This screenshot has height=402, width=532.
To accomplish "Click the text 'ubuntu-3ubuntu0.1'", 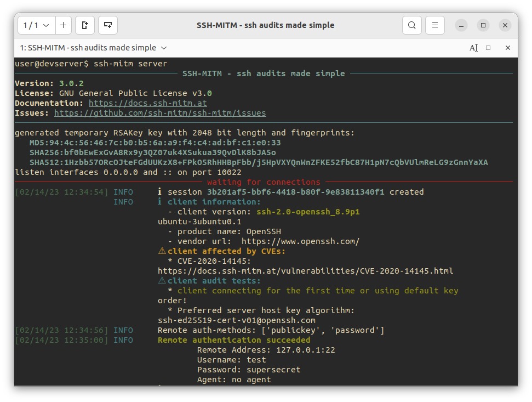I will pyautogui.click(x=199, y=222).
